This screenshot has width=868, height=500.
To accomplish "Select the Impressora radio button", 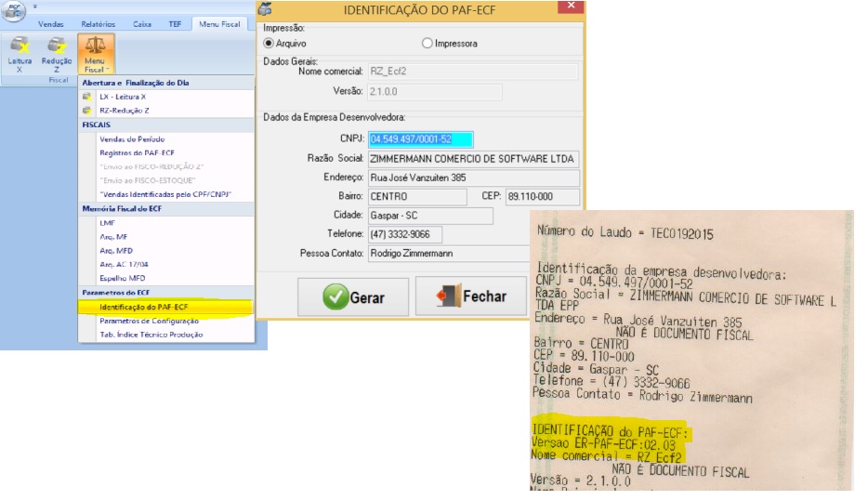I will click(427, 43).
